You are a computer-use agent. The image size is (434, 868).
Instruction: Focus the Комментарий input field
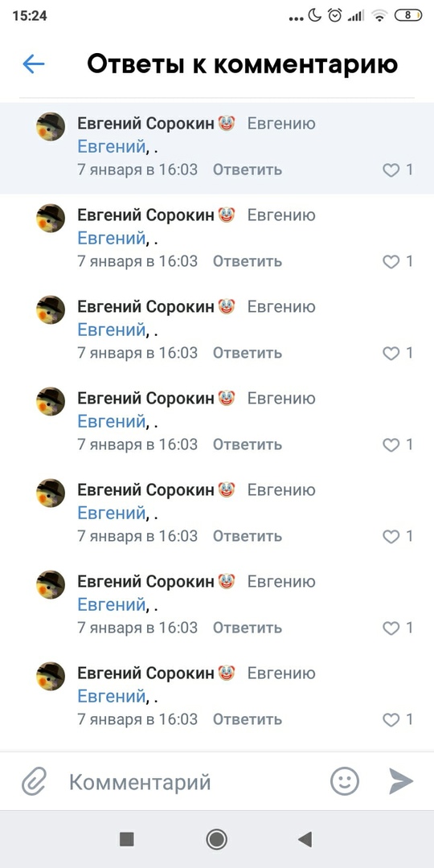tap(194, 782)
